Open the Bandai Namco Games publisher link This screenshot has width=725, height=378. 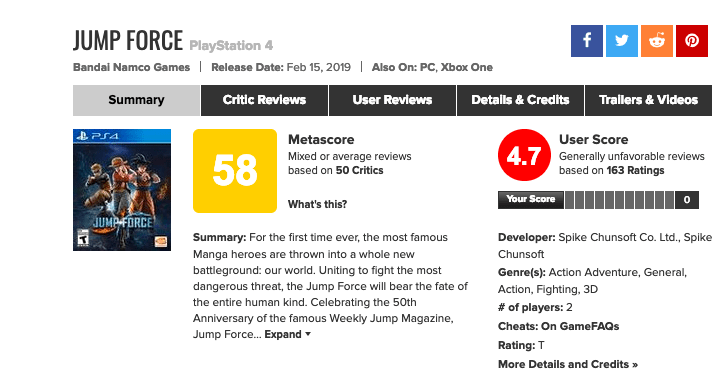[x=131, y=67]
